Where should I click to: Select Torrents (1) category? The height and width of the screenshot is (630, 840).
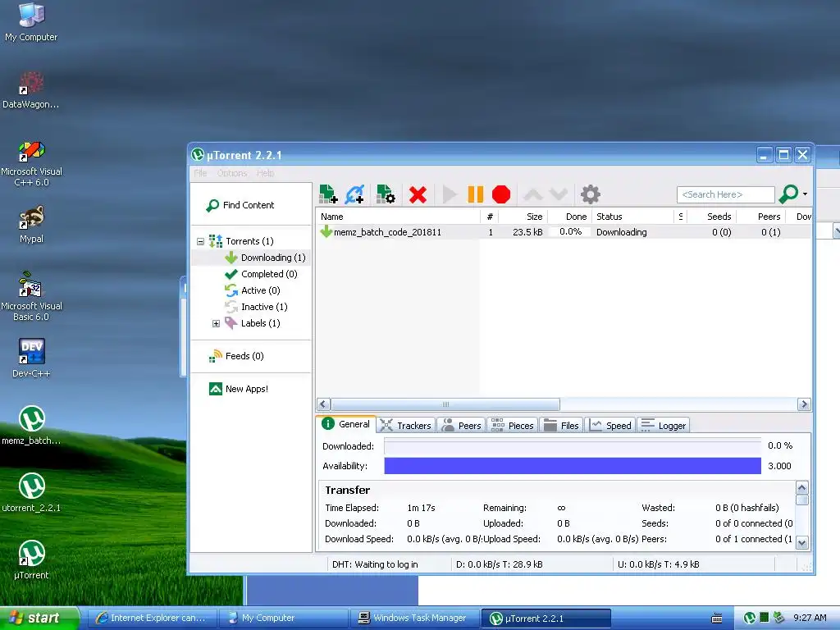(x=242, y=241)
